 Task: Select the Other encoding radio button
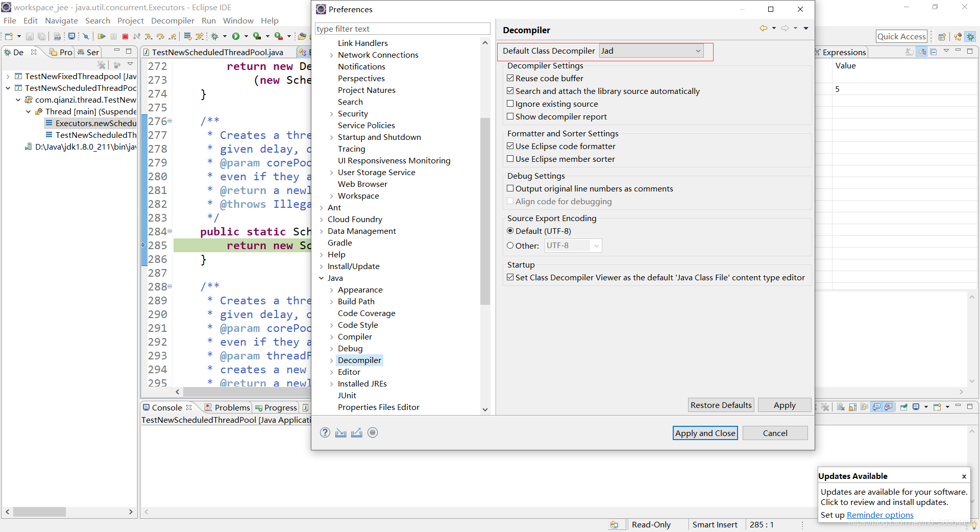coord(510,246)
